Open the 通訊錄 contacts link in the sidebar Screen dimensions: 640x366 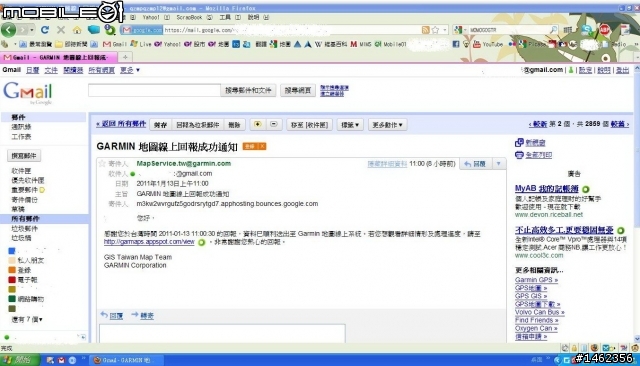click(x=21, y=127)
